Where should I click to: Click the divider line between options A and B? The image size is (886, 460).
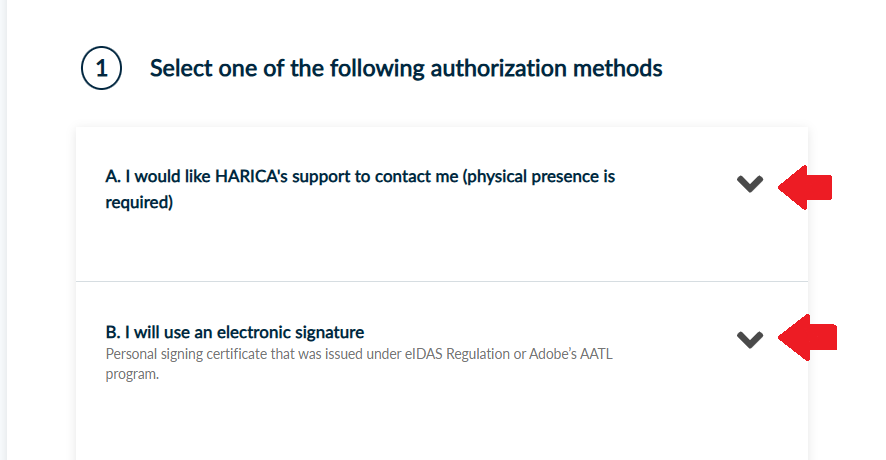[441, 281]
